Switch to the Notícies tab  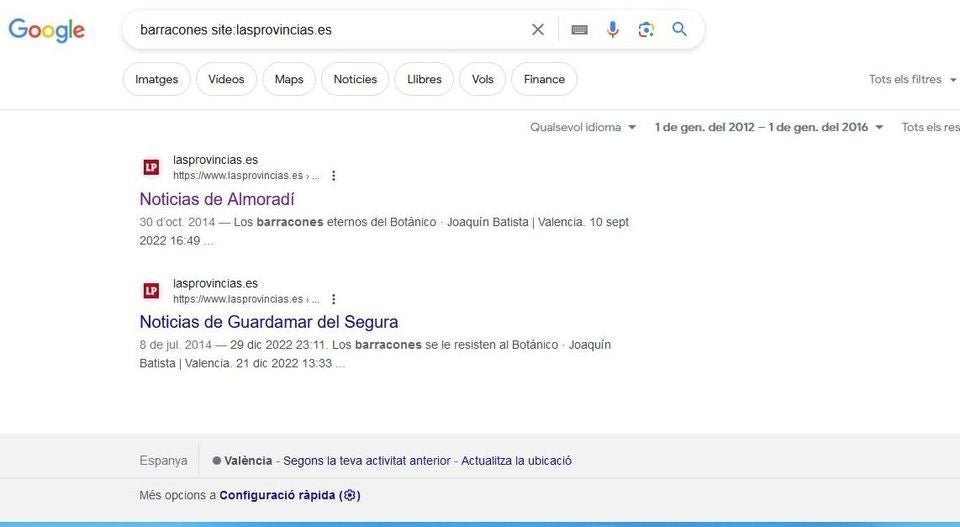tap(355, 79)
